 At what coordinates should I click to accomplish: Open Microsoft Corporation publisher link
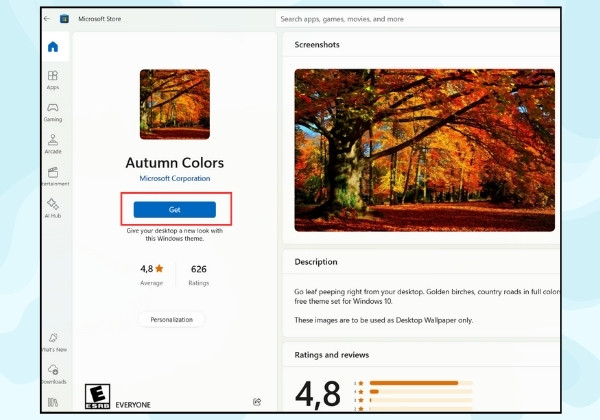(x=174, y=178)
